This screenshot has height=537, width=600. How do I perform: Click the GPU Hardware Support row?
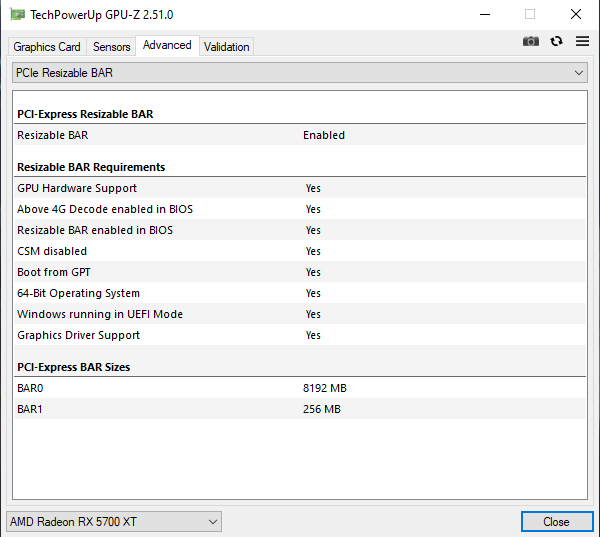coord(300,188)
